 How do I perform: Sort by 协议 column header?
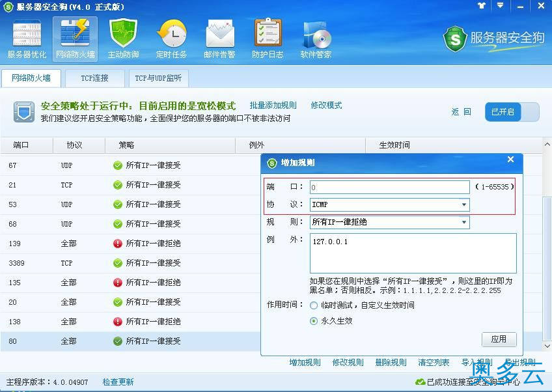(79, 145)
